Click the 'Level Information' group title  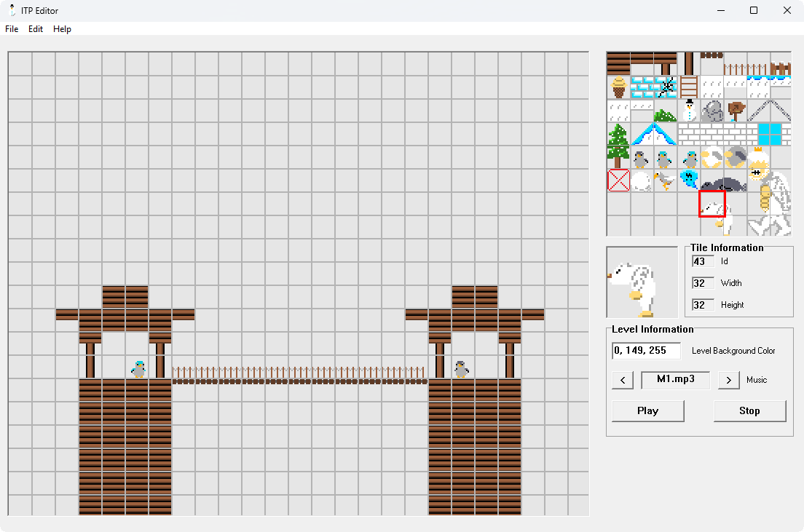pyautogui.click(x=653, y=330)
